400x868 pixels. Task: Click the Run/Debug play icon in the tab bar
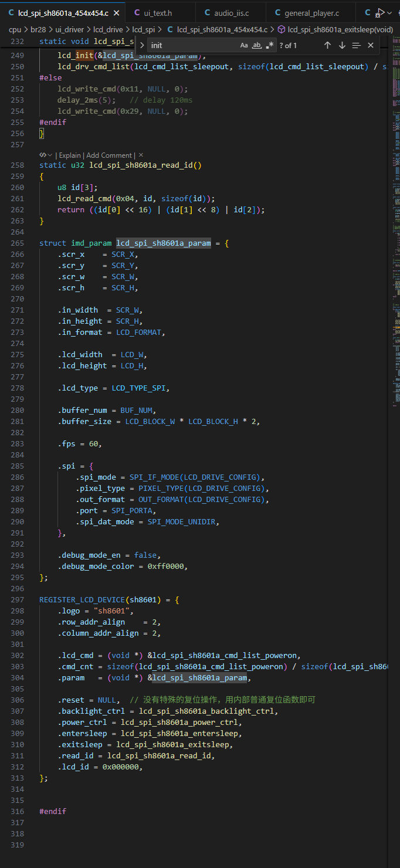click(x=381, y=13)
